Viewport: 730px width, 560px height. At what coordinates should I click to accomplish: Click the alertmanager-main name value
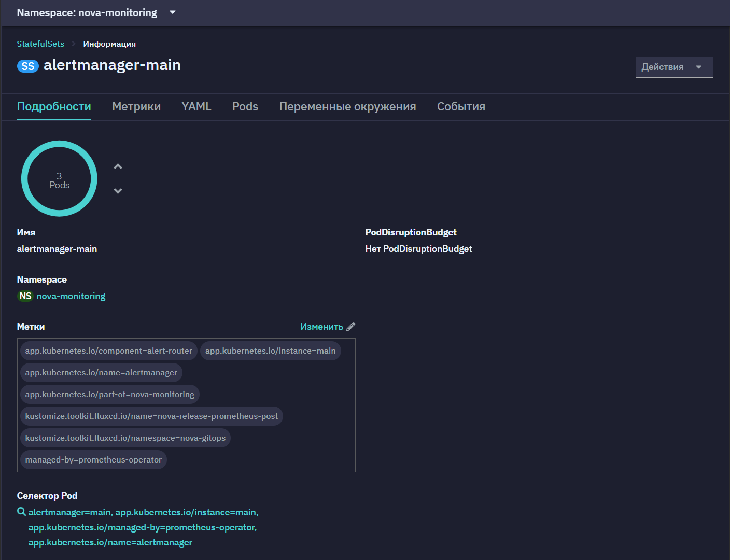57,249
